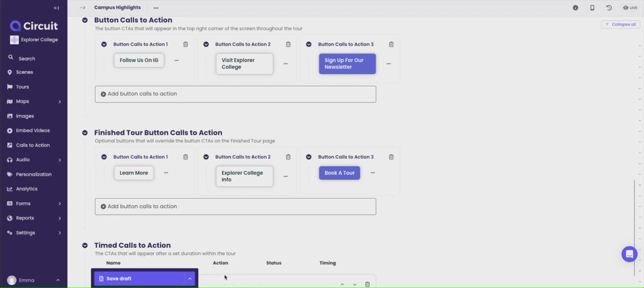Viewport: 644px width, 288px height.
Task: Click the Audio headphones icon
Action: (x=10, y=160)
